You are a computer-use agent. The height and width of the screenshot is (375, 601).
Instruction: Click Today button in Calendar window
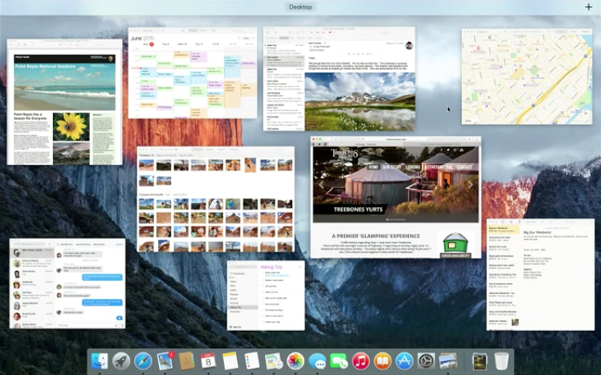pyautogui.click(x=246, y=38)
